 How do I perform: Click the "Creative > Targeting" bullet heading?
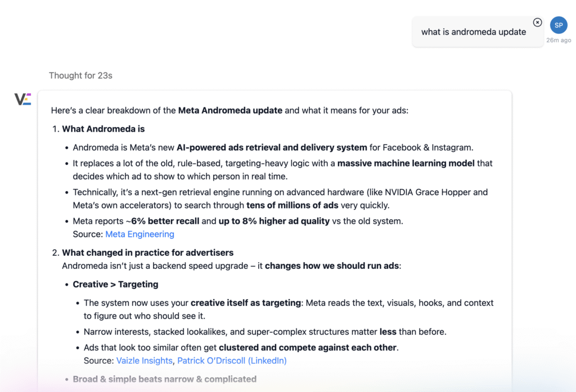(115, 284)
